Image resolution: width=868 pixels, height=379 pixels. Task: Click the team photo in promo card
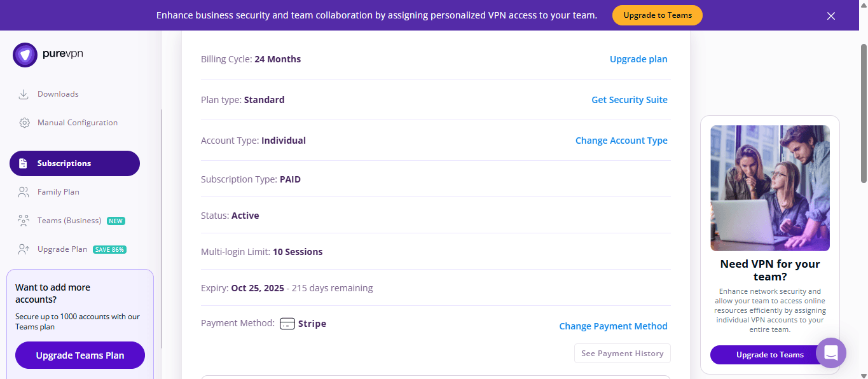770,188
